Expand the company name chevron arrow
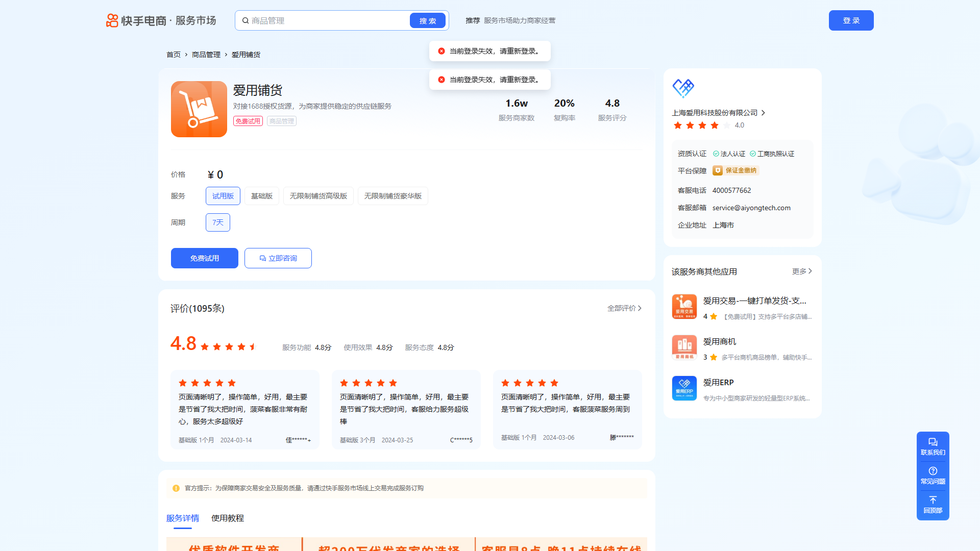This screenshot has width=980, height=551. 763,113
